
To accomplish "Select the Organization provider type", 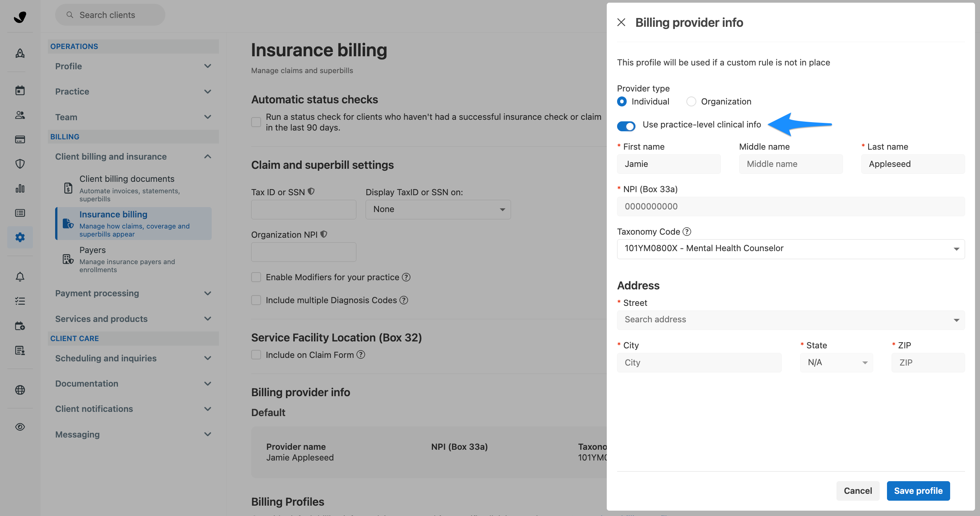I will pos(691,101).
